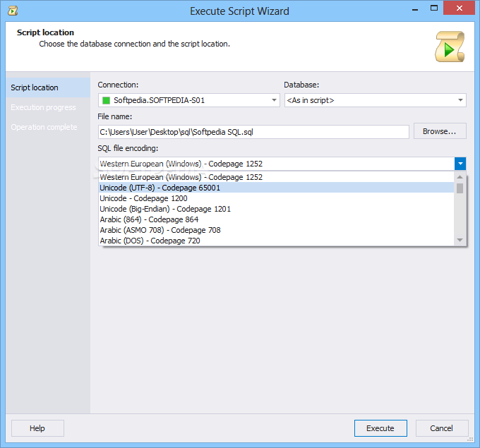This screenshot has height=448, width=480.
Task: Click the <As in script> database combo box
Action: (x=376, y=100)
